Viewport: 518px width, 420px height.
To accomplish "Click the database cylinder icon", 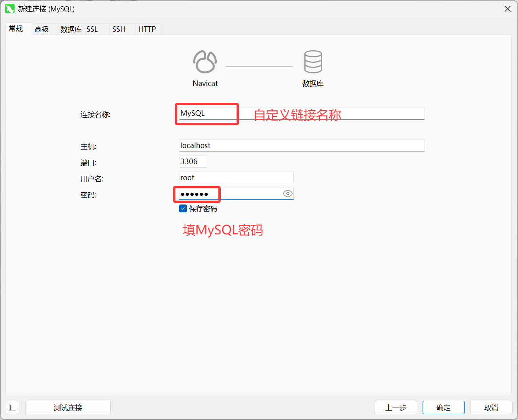I will tap(313, 62).
